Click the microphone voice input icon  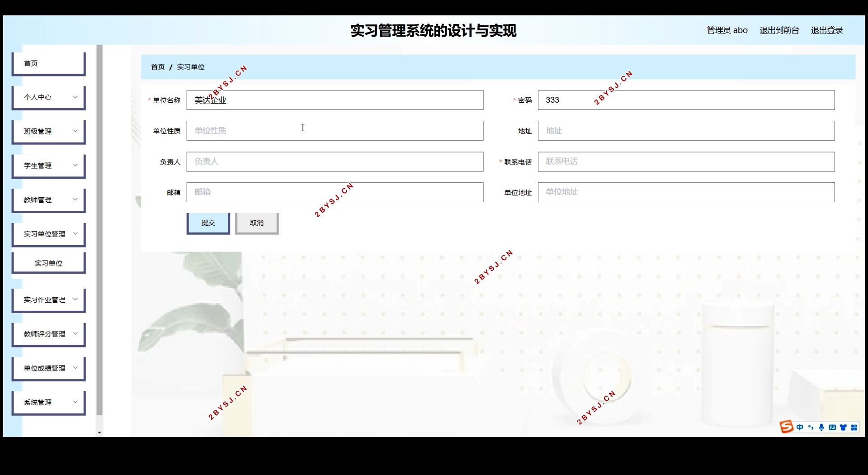[821, 427]
